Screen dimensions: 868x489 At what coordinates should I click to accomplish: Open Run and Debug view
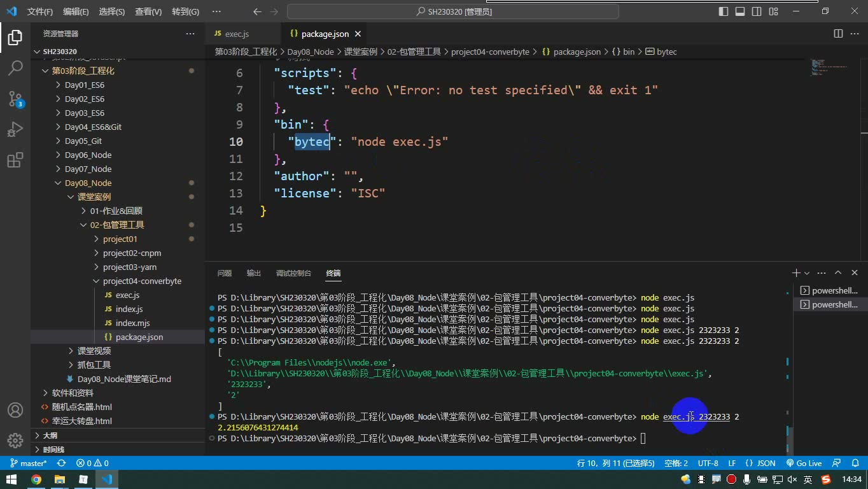point(15,129)
